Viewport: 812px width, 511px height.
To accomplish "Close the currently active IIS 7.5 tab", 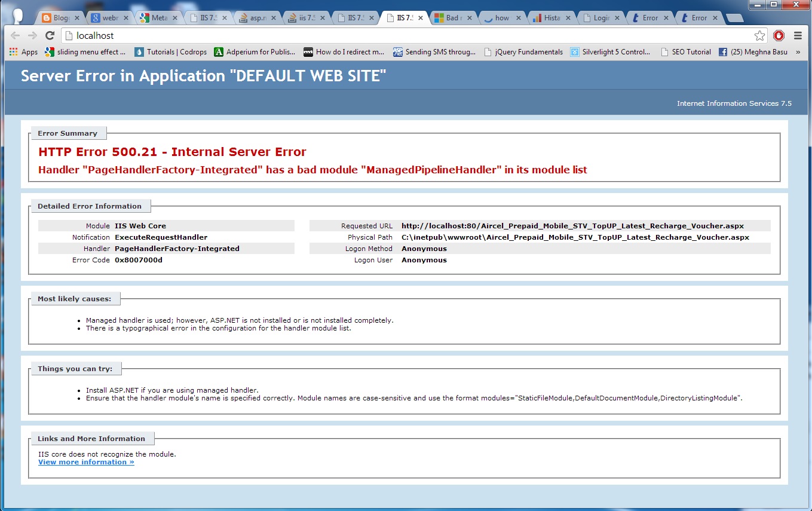I will 419,18.
